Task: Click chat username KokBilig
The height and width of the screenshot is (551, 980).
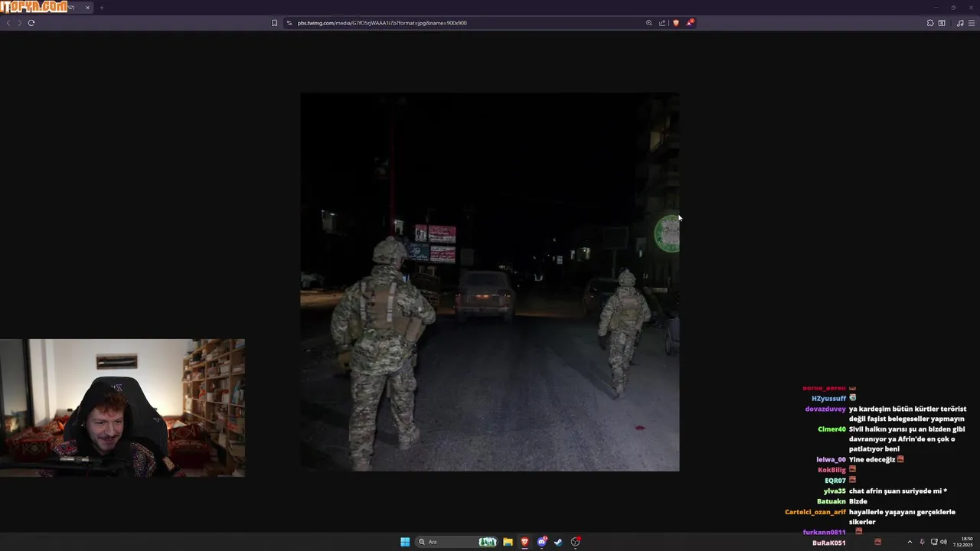Action: (x=831, y=470)
